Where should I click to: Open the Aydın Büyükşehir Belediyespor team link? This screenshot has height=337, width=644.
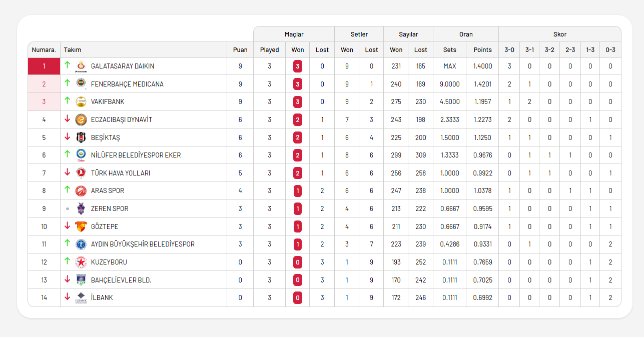(x=143, y=244)
